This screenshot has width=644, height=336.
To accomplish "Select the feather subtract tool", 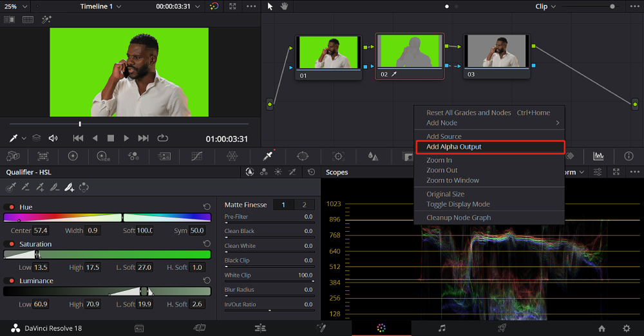I will tap(54, 187).
